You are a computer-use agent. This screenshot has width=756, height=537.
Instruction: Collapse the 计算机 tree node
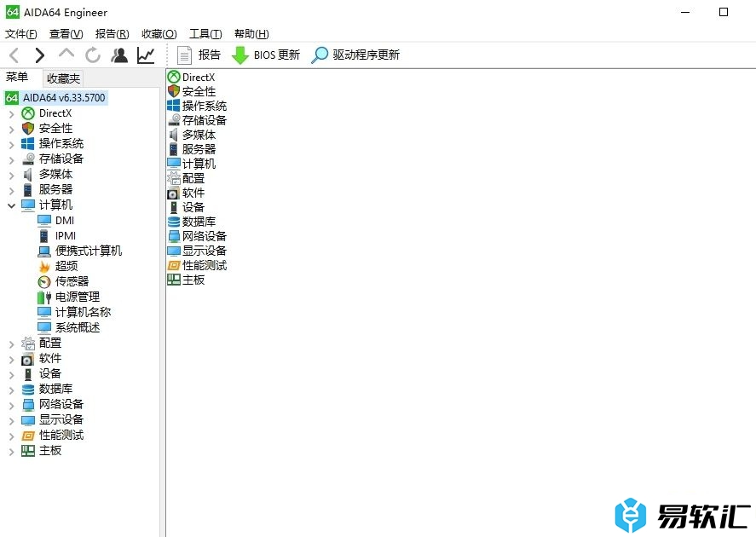tap(12, 205)
